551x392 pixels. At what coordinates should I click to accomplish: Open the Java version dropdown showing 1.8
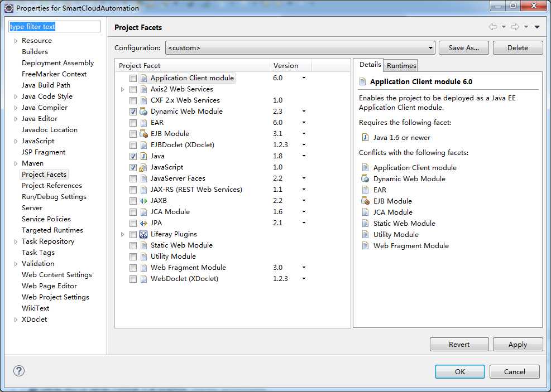(x=304, y=156)
